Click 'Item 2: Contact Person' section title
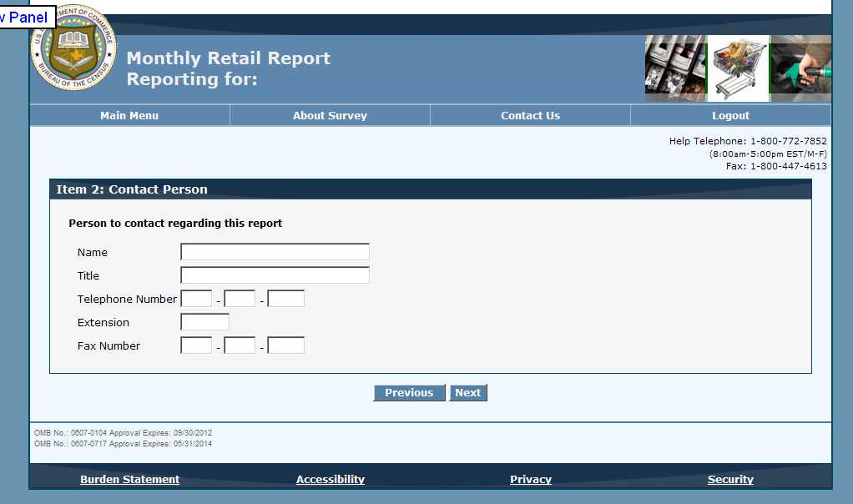This screenshot has width=853, height=504. point(132,189)
